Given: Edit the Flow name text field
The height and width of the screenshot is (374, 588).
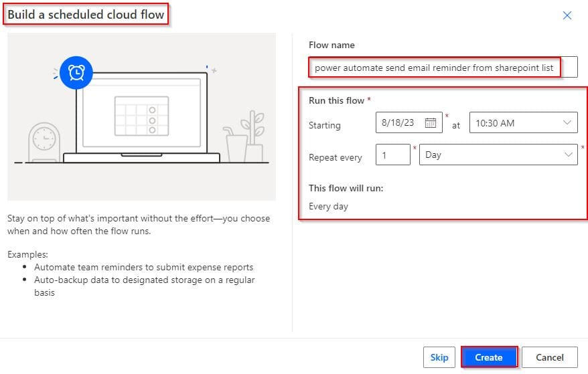Looking at the screenshot, I should click(x=443, y=68).
